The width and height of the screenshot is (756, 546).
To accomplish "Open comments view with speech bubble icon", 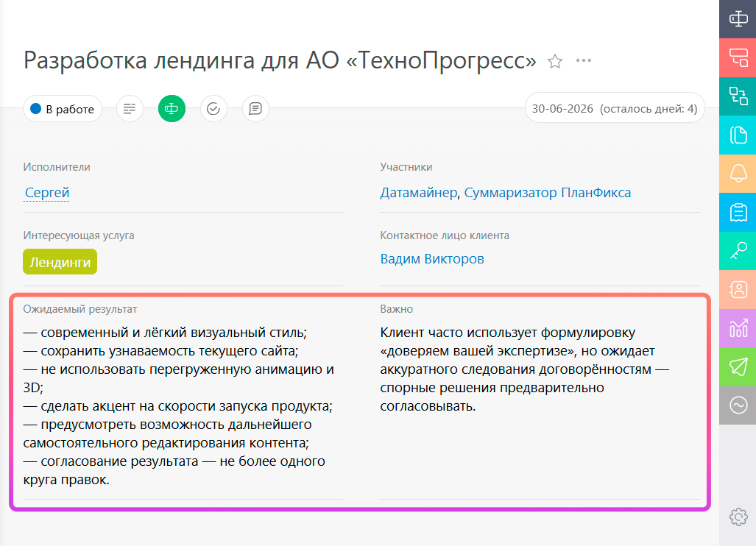I will (255, 109).
